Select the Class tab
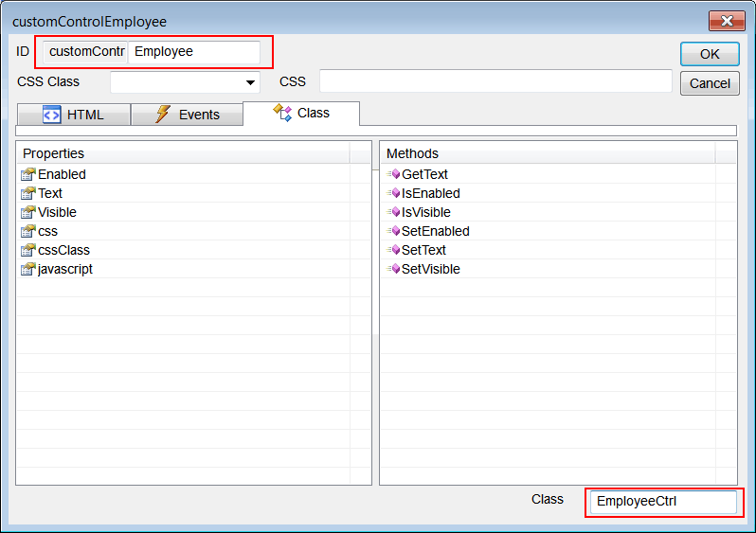Image resolution: width=756 pixels, height=533 pixels. [301, 114]
